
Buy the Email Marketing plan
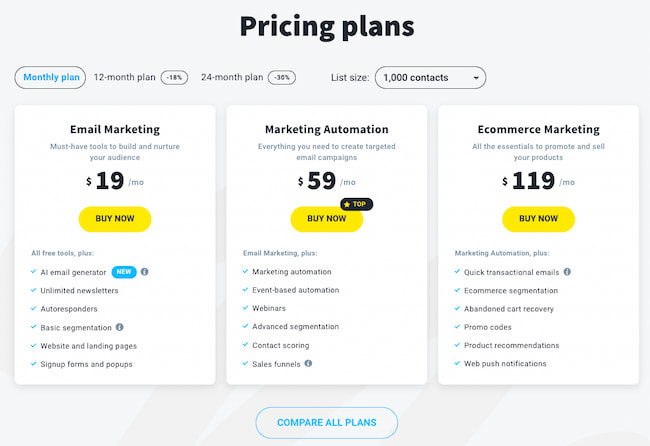[114, 218]
